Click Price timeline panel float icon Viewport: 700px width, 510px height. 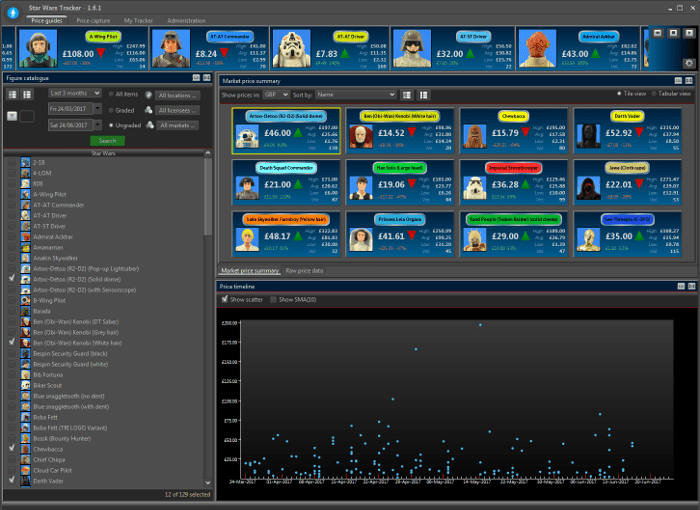(x=681, y=286)
